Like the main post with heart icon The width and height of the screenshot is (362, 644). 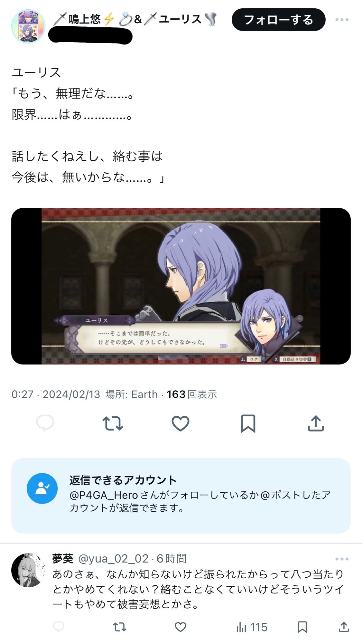coord(181,423)
